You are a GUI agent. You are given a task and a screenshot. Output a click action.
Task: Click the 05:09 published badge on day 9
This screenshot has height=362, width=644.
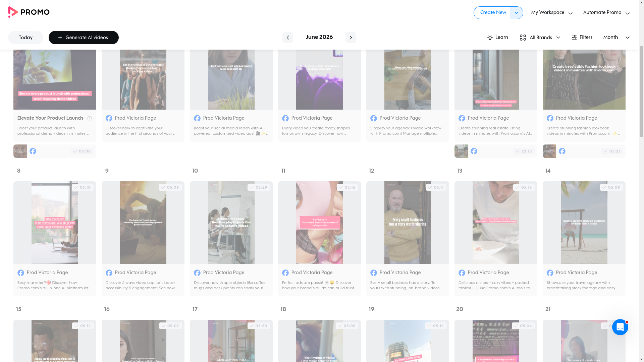pos(170,187)
